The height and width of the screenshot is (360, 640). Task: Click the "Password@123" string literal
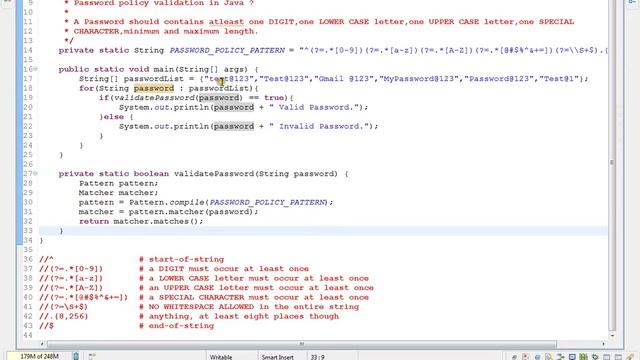click(x=499, y=79)
